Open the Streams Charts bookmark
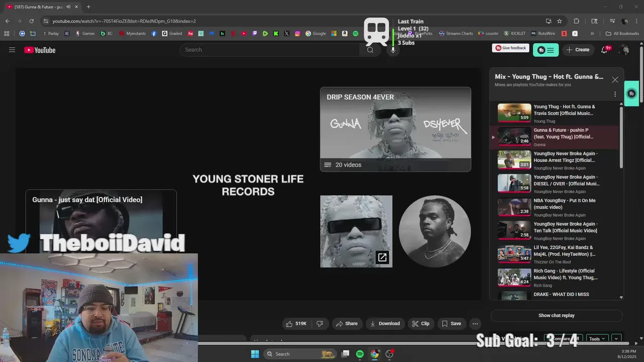The image size is (644, 362). pyautogui.click(x=456, y=34)
